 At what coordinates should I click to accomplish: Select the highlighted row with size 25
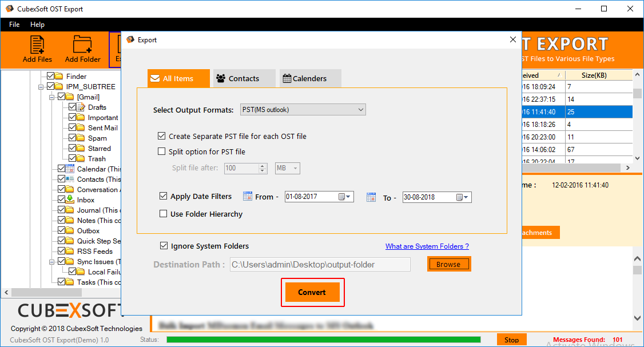click(577, 111)
